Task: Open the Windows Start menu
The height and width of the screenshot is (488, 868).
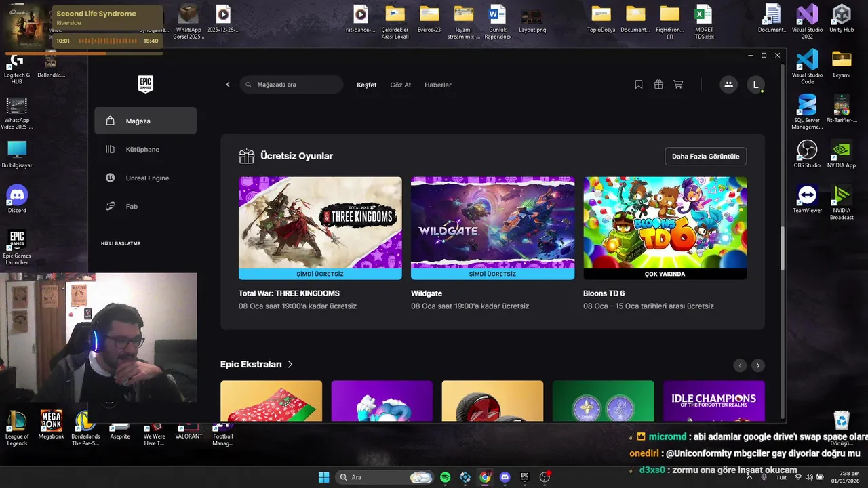Action: tap(323, 477)
